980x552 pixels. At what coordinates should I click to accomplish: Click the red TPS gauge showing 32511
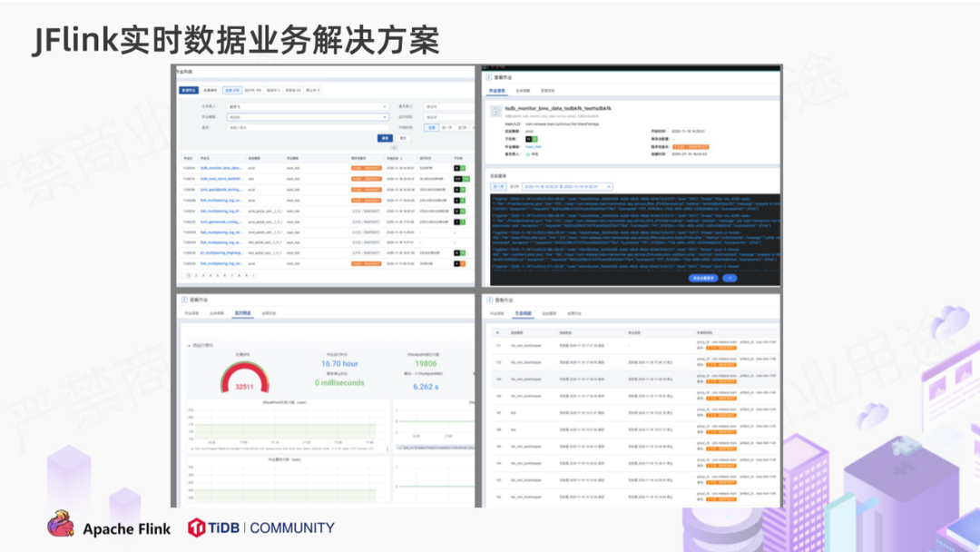244,379
